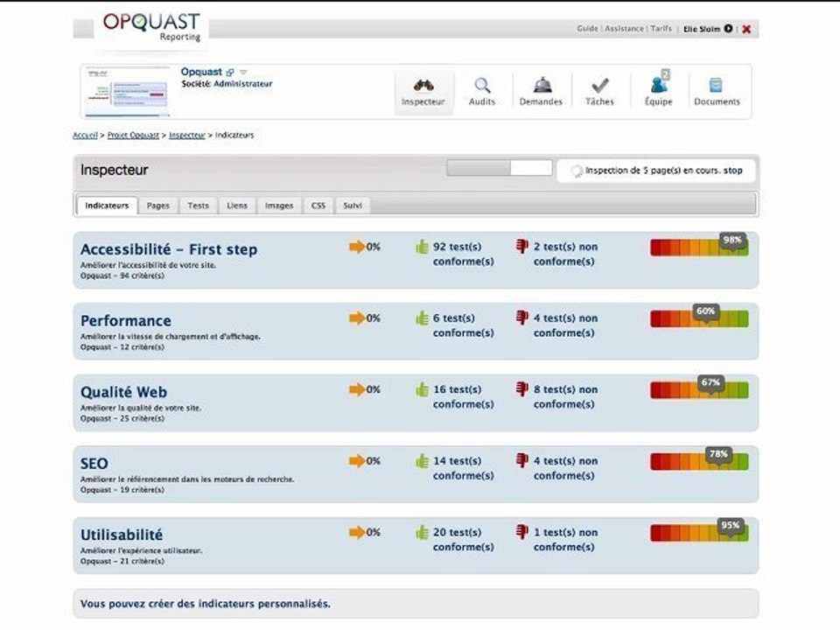Click thumbs-down icon in SEO row
This screenshot has height=630, width=840.
click(521, 460)
